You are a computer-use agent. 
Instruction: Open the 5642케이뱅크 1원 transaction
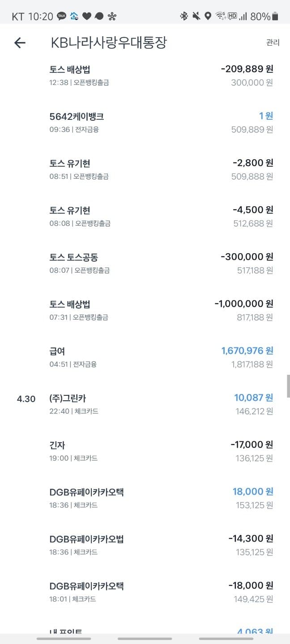tap(161, 122)
